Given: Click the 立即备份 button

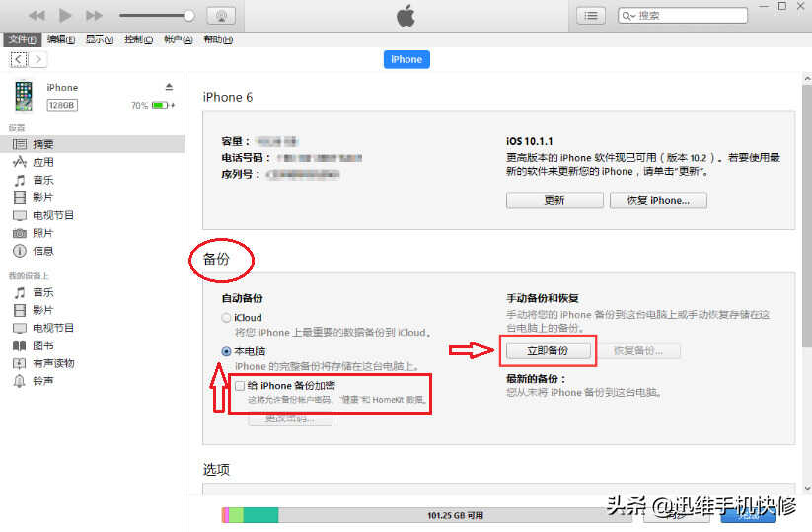Looking at the screenshot, I should pos(548,351).
